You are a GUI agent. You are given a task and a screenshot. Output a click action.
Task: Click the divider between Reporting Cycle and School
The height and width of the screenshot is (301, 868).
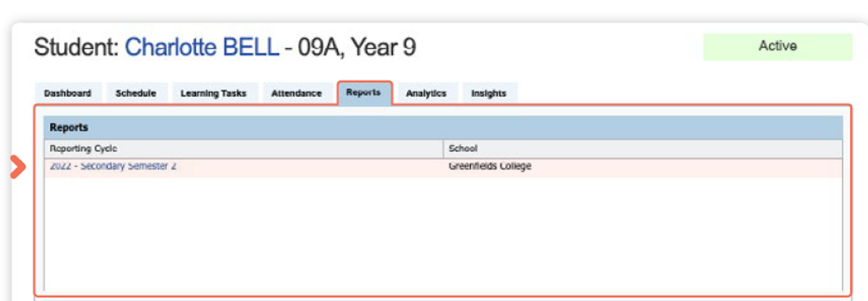pyautogui.click(x=443, y=148)
